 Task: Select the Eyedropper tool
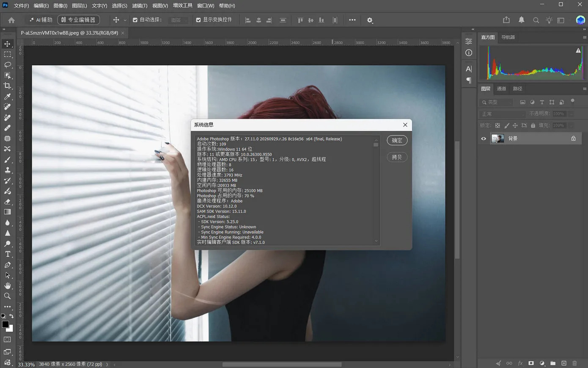tap(7, 97)
